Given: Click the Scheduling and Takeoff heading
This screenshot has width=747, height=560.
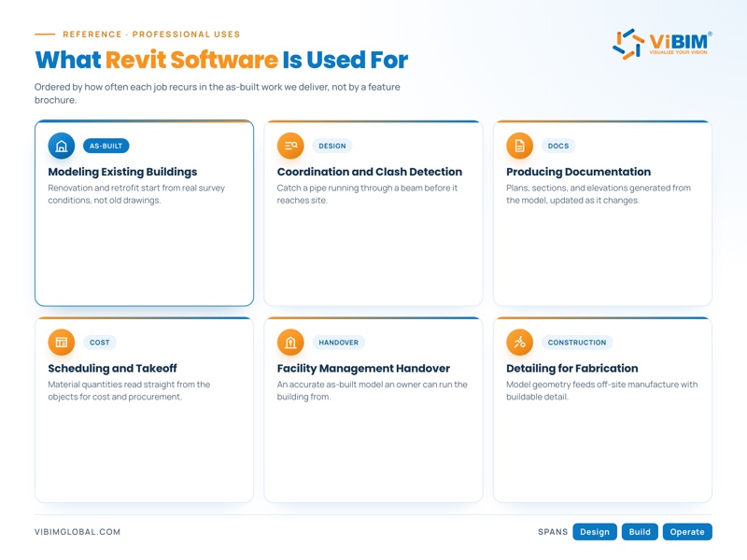Looking at the screenshot, I should [112, 369].
